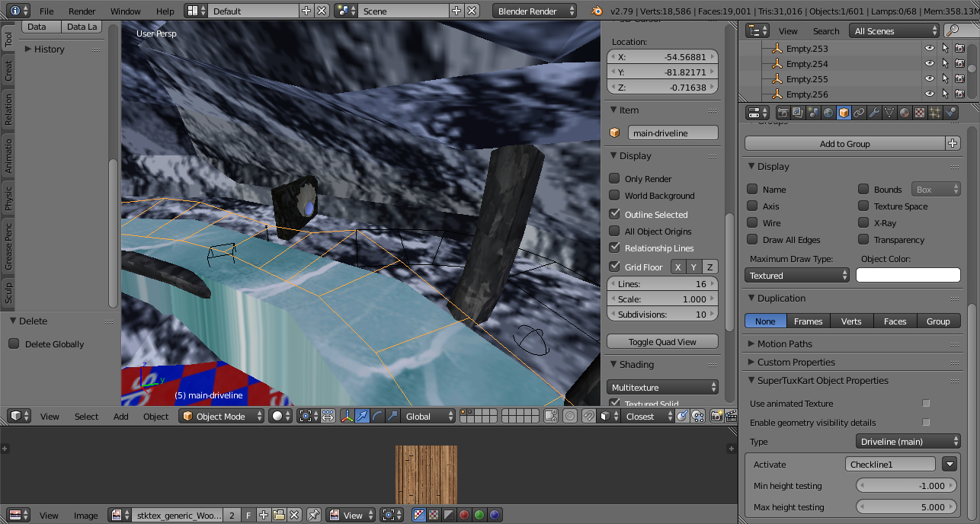Pin the image in the image editor

point(313,516)
